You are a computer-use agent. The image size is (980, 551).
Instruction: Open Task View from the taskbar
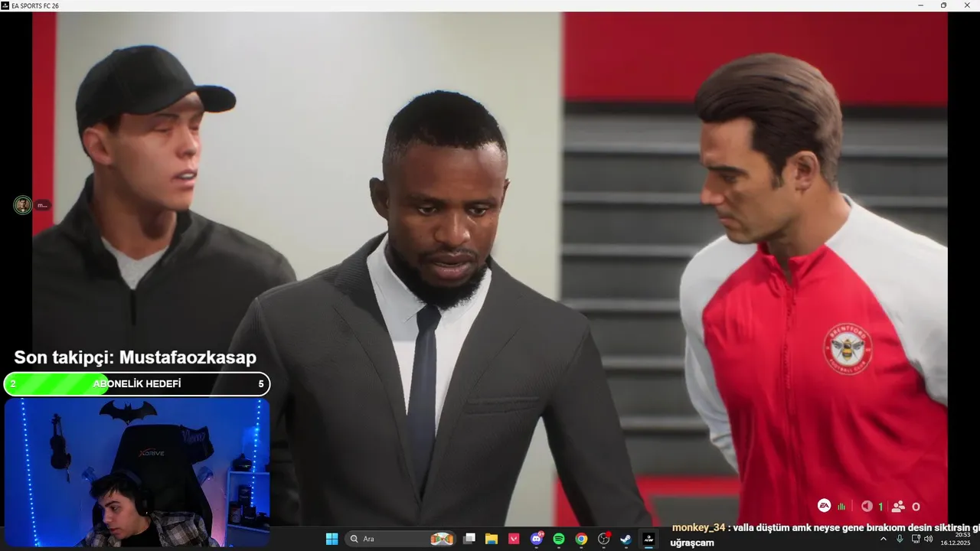coord(469,539)
